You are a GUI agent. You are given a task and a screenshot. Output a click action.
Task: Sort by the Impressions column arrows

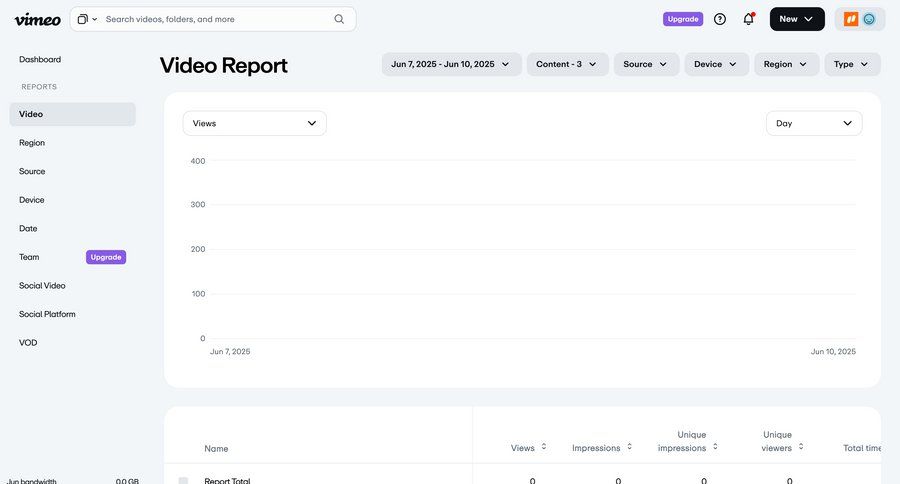click(x=630, y=447)
